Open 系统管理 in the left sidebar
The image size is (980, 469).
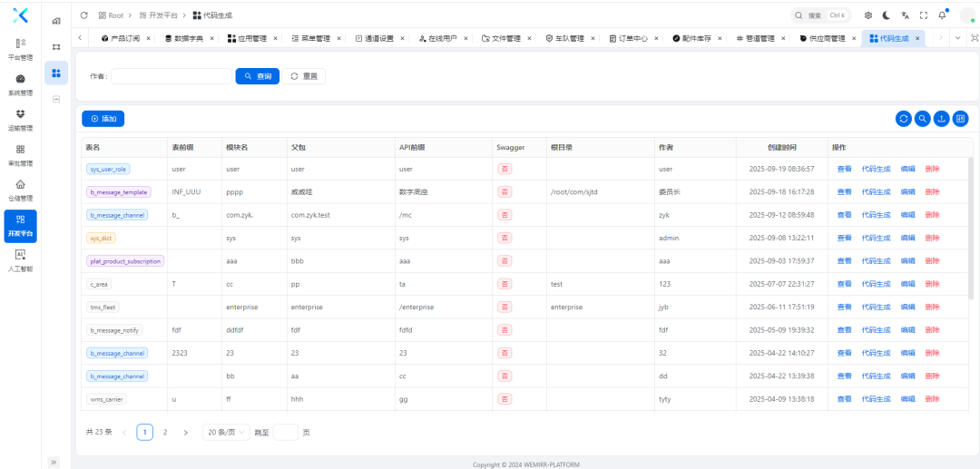pos(20,84)
